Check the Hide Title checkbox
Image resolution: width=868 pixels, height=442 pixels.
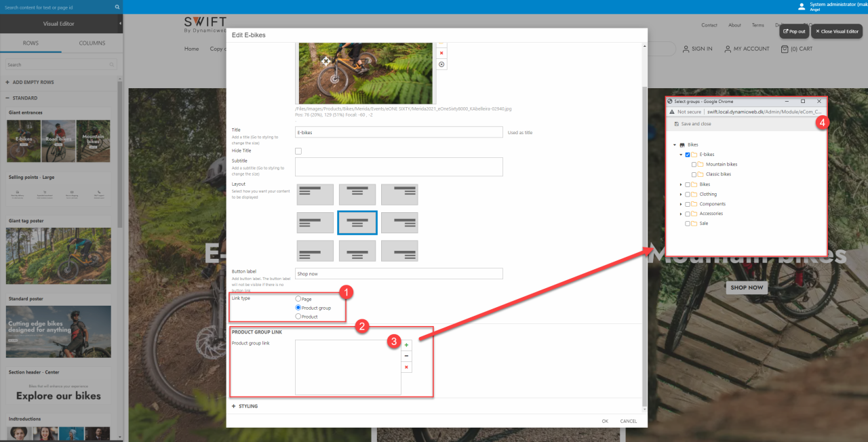pos(298,150)
